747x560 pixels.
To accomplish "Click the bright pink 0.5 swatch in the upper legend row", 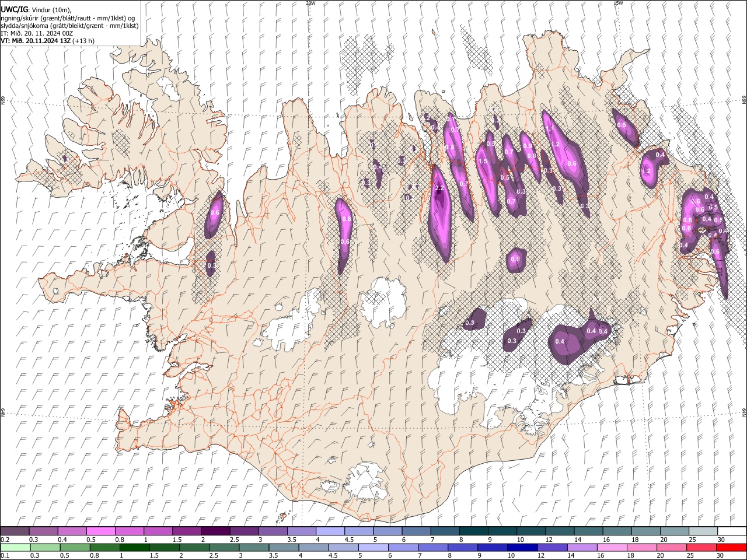I will (100, 531).
